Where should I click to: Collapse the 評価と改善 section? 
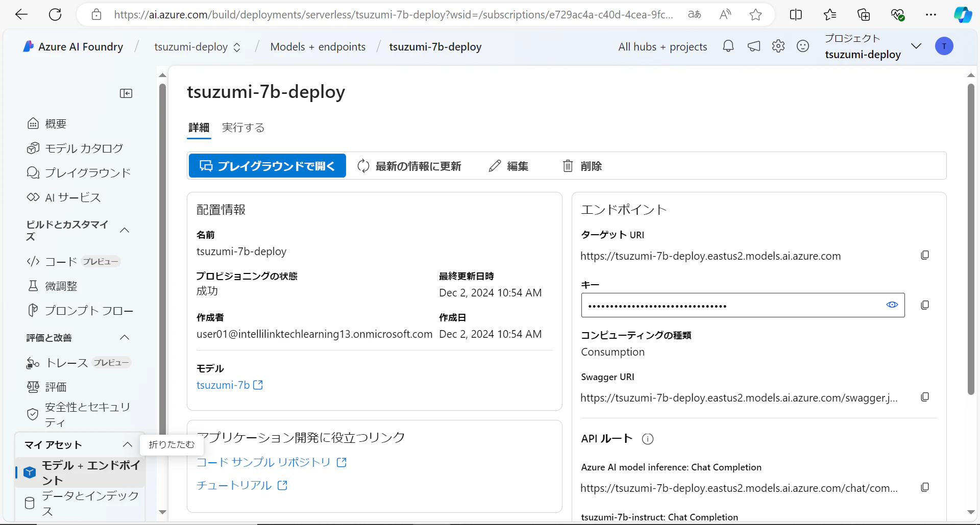(125, 337)
